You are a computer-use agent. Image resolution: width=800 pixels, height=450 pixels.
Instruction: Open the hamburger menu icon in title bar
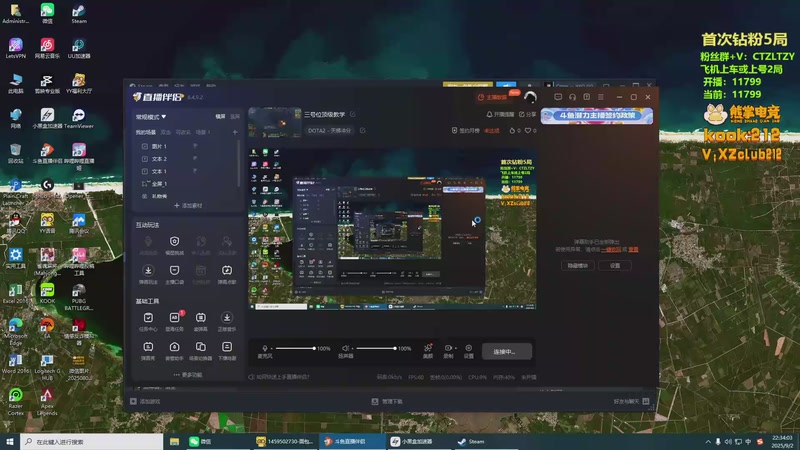[601, 97]
